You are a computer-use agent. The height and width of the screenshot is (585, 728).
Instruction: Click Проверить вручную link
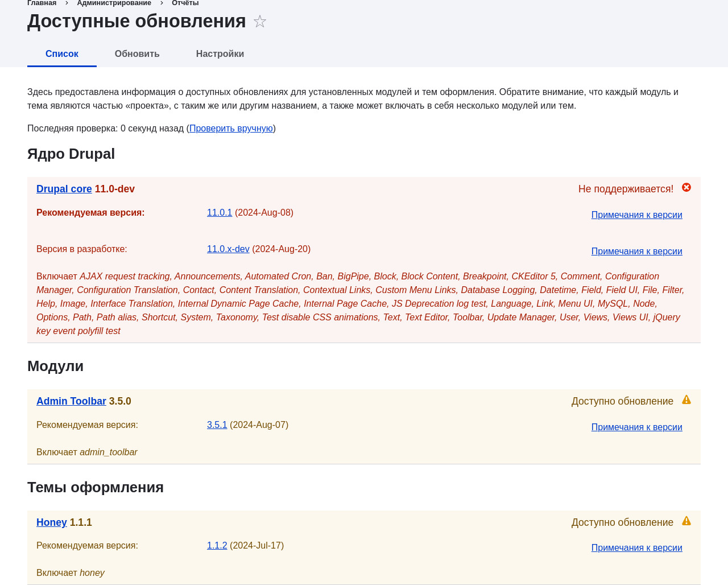tap(231, 129)
